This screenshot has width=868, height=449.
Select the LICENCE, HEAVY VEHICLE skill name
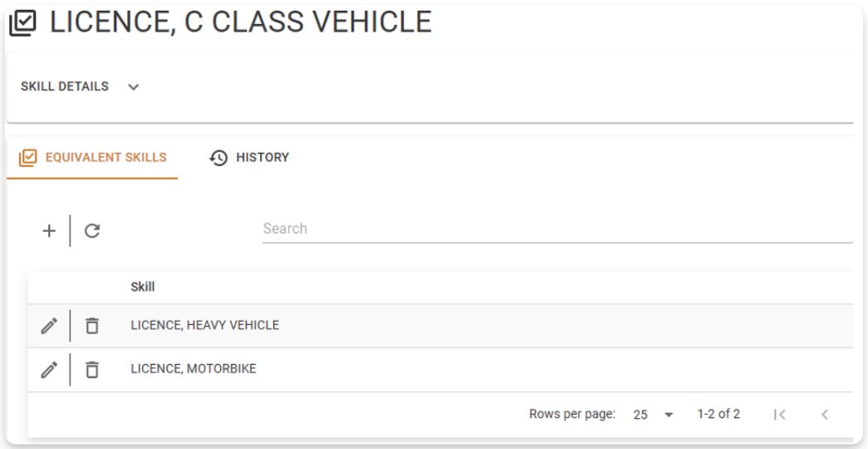pyautogui.click(x=204, y=325)
